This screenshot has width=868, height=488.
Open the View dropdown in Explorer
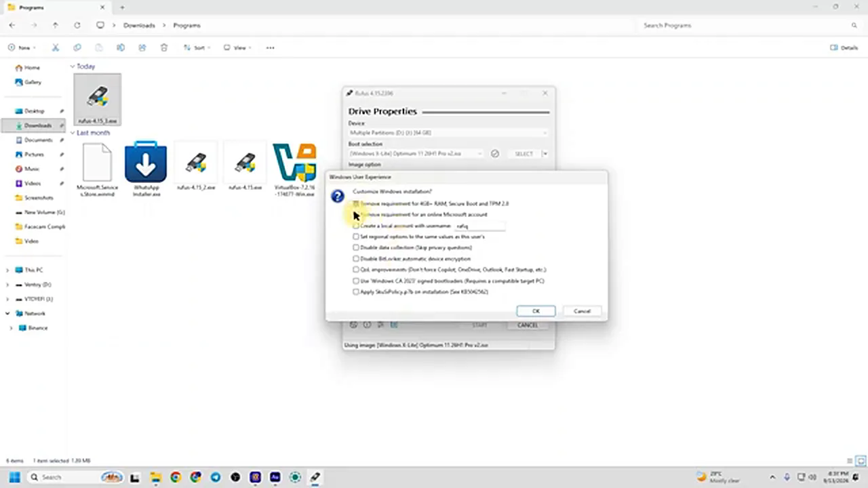tap(237, 48)
